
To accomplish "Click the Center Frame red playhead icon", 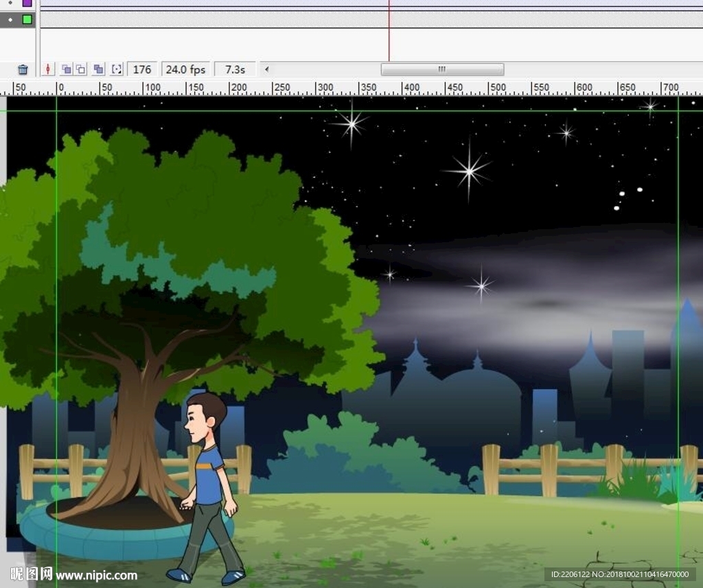I will coord(48,69).
